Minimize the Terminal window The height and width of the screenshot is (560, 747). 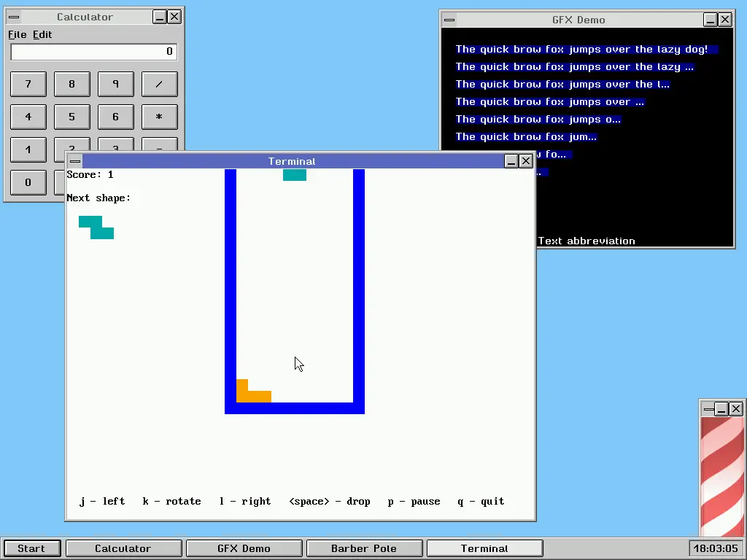[511, 161]
